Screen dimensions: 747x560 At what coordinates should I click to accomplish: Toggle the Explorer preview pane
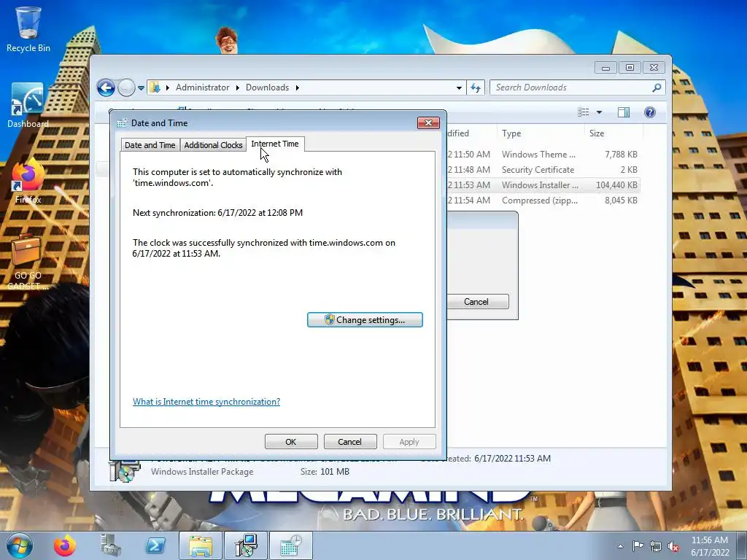[x=624, y=112]
